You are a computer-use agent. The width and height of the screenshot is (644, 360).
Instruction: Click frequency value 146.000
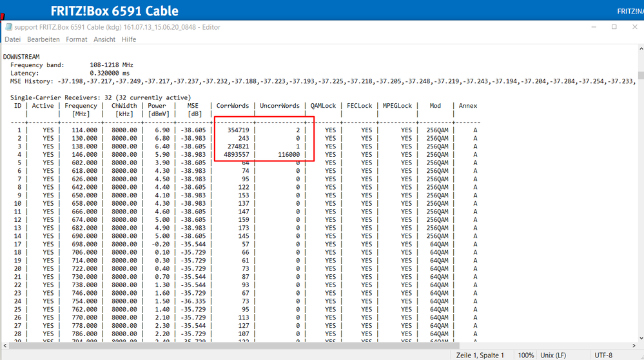[x=84, y=155]
